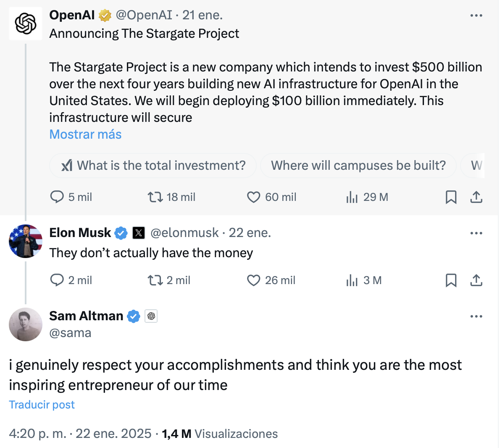Repost the OpenAI Stargate announcement
The width and height of the screenshot is (500, 448).
155,197
